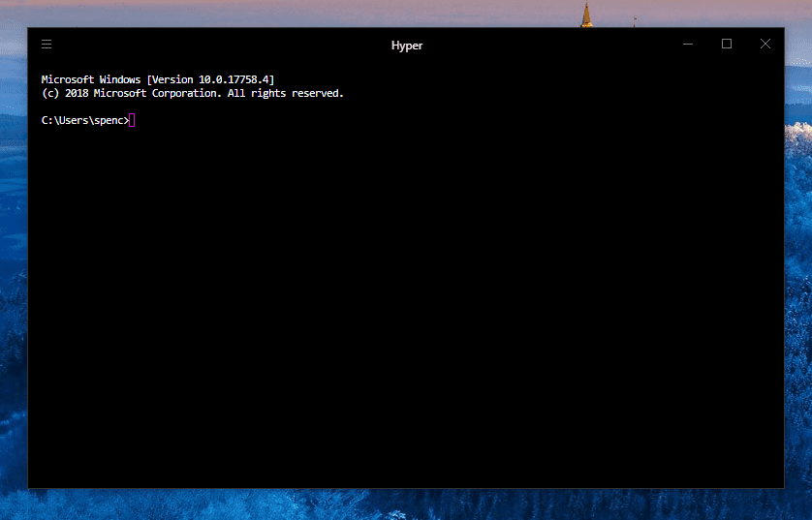Viewport: 812px width, 520px height.
Task: Open the Hyper hamburger menu
Action: [x=47, y=44]
